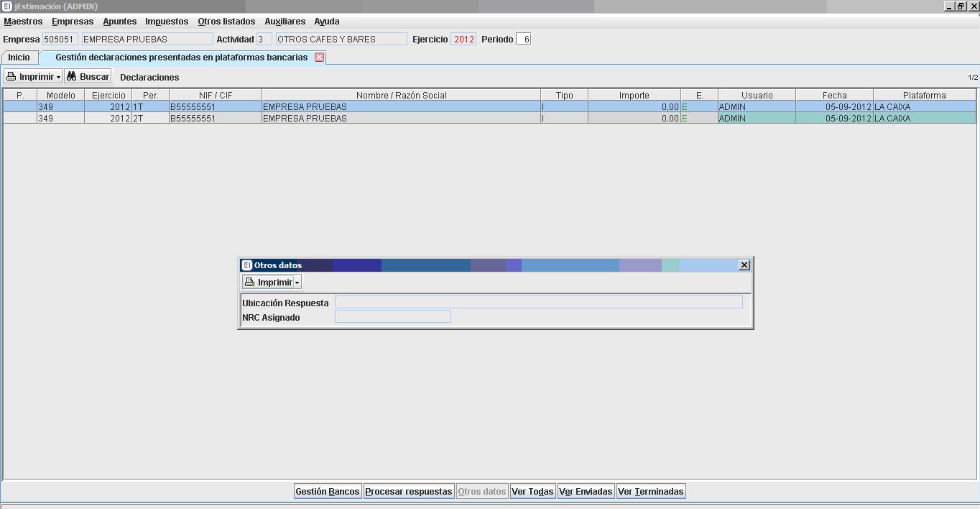Click the Procesar respuestas button
The width and height of the screenshot is (980, 509).
pos(409,492)
